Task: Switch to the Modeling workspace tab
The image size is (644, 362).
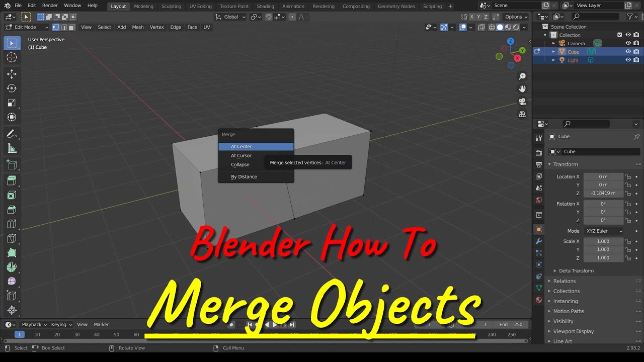Action: click(143, 7)
